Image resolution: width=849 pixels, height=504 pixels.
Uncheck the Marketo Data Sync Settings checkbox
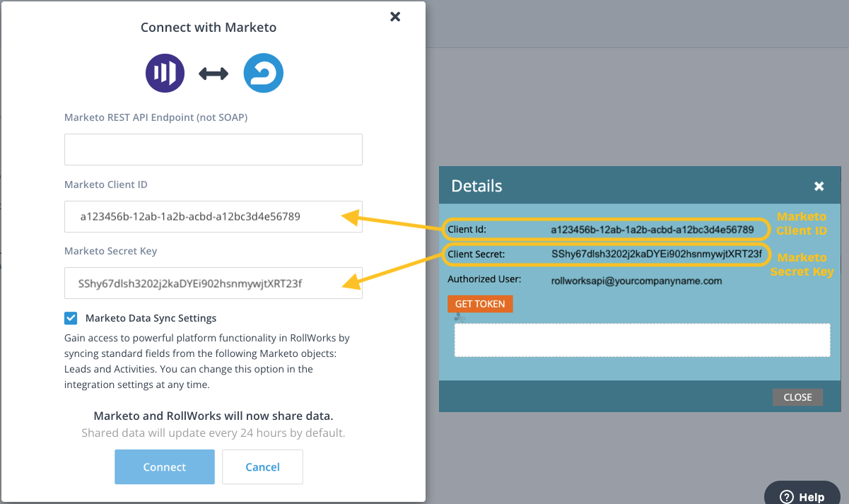coord(71,318)
